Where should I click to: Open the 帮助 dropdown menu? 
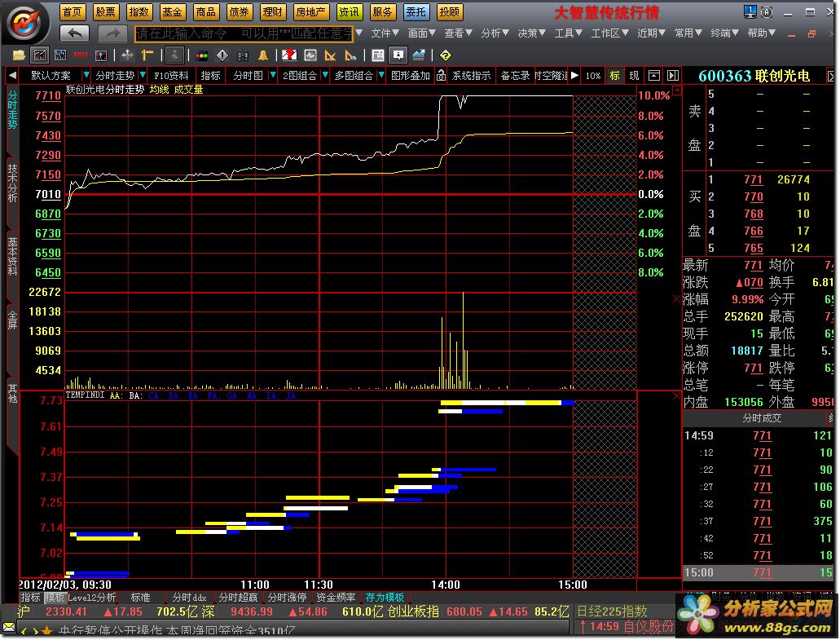pyautogui.click(x=761, y=33)
